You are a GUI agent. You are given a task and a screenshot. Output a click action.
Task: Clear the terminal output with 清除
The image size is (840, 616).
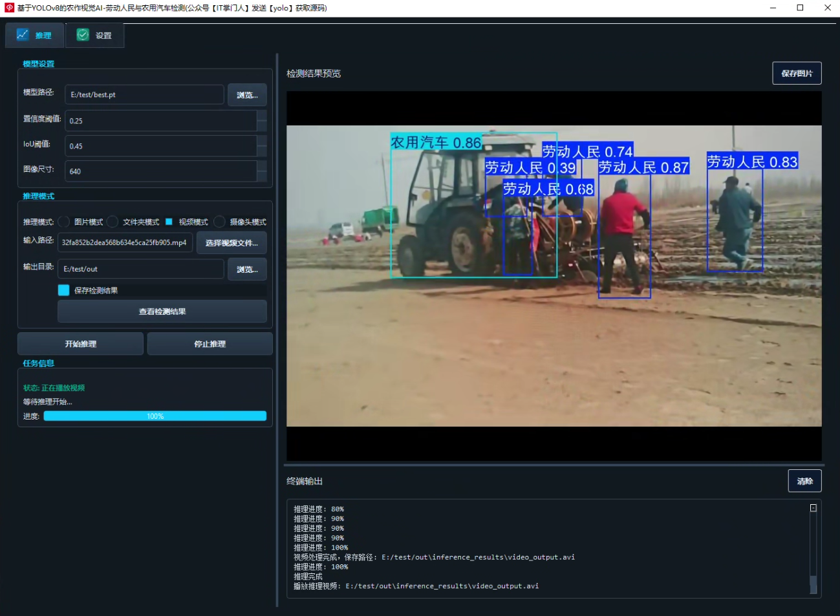coord(804,481)
